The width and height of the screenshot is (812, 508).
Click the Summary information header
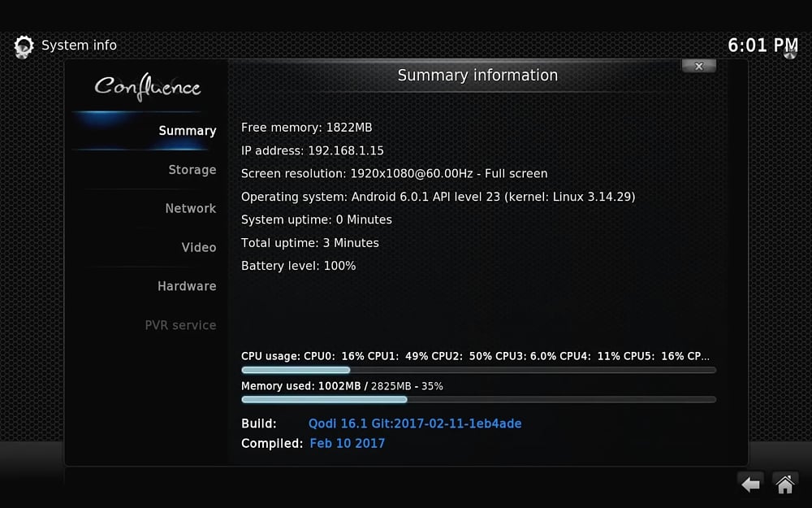tap(477, 76)
